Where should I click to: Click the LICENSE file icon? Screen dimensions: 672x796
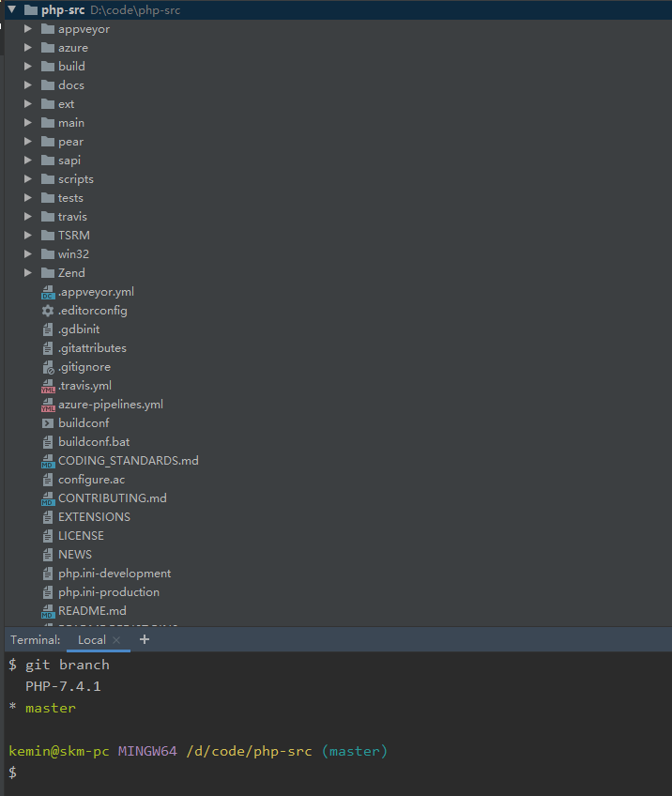coord(48,536)
